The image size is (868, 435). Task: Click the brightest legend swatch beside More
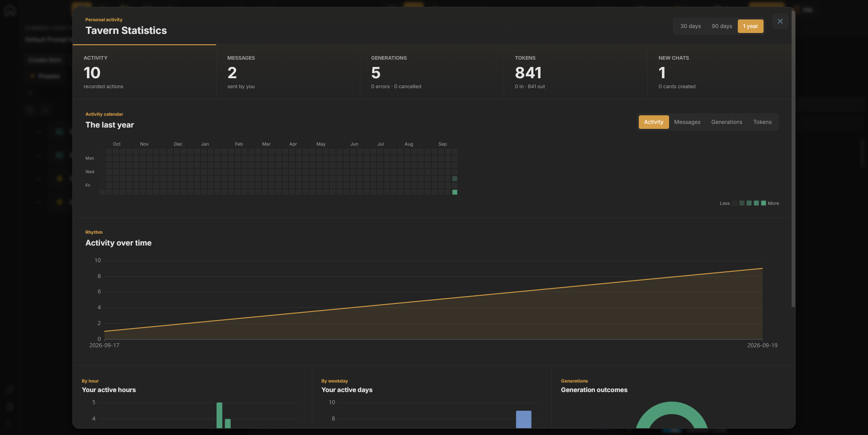pos(764,203)
